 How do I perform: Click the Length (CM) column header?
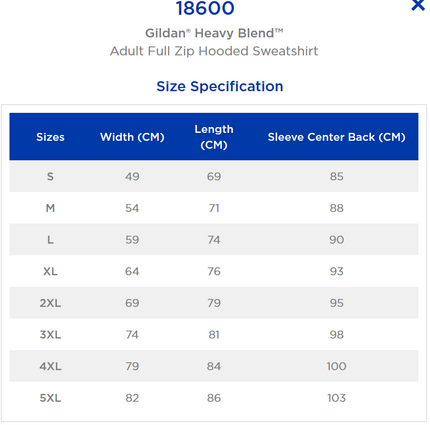coord(214,137)
